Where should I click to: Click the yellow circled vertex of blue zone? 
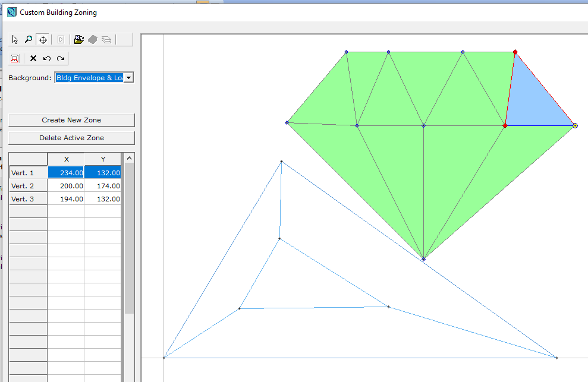tap(576, 125)
